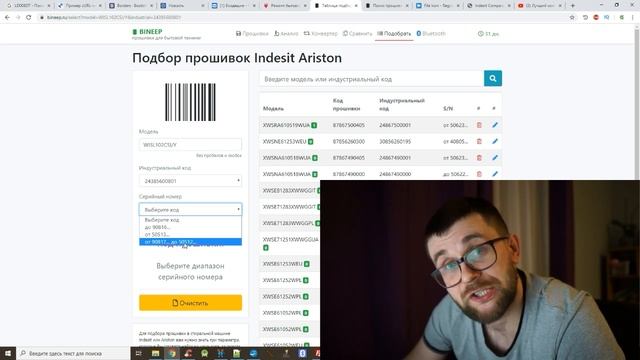Image resolution: width=640 pixels, height=360 pixels.
Task: Open Chrome menu three dots
Action: [x=633, y=17]
